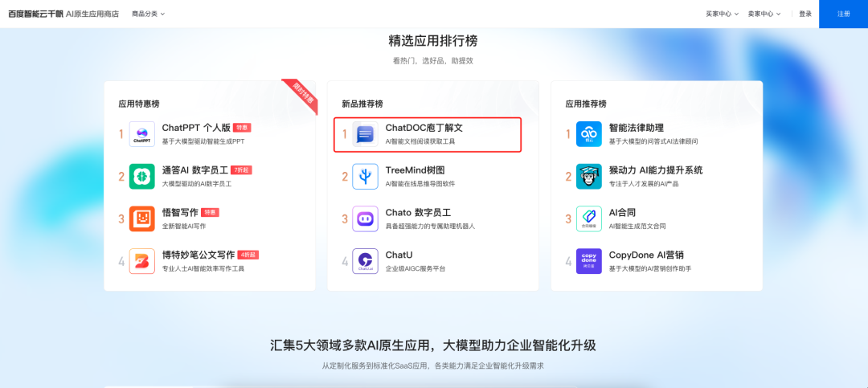Open the 悟智写作 title link

pyautogui.click(x=180, y=213)
